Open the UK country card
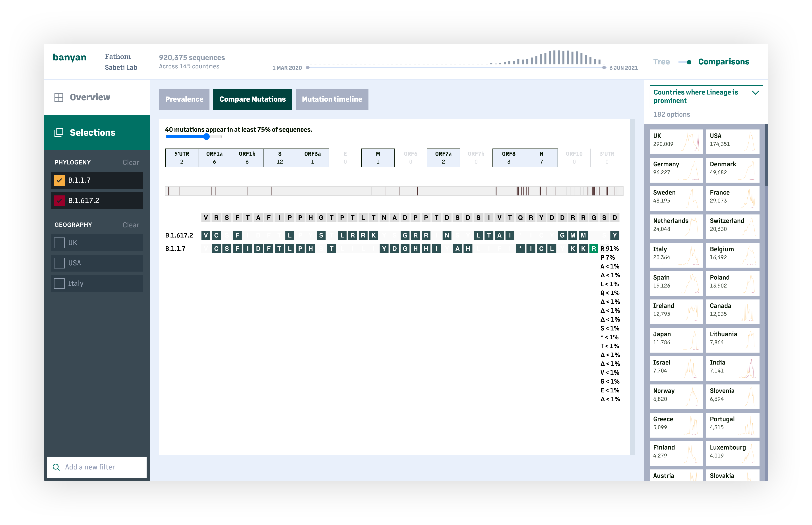This screenshot has width=812, height=525. tap(676, 141)
